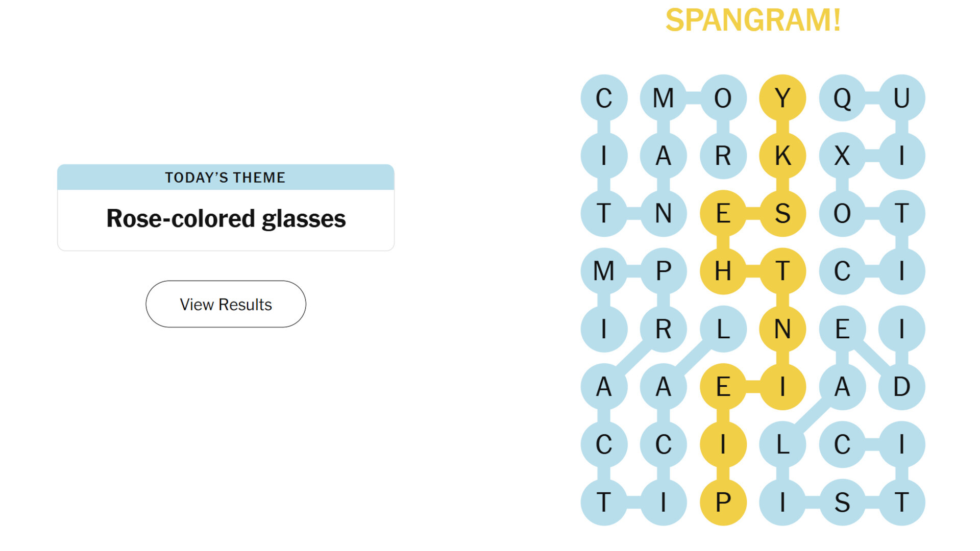Select the yellow H letter tile

723,271
